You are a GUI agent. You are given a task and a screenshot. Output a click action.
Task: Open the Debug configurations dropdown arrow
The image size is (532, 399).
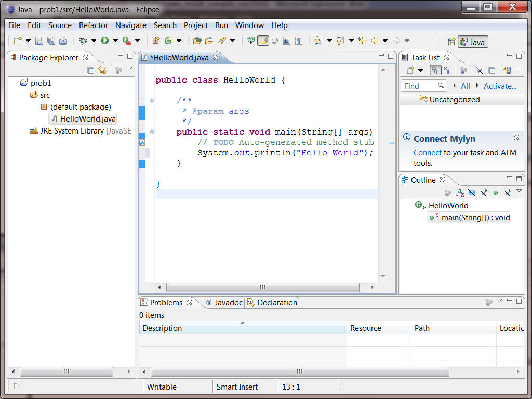point(94,41)
